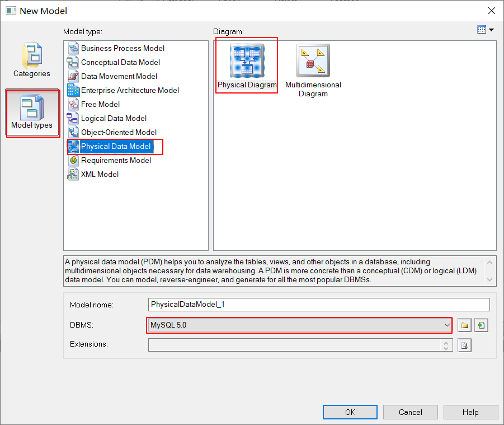Select Logical Data Model from the list

pyautogui.click(x=114, y=118)
